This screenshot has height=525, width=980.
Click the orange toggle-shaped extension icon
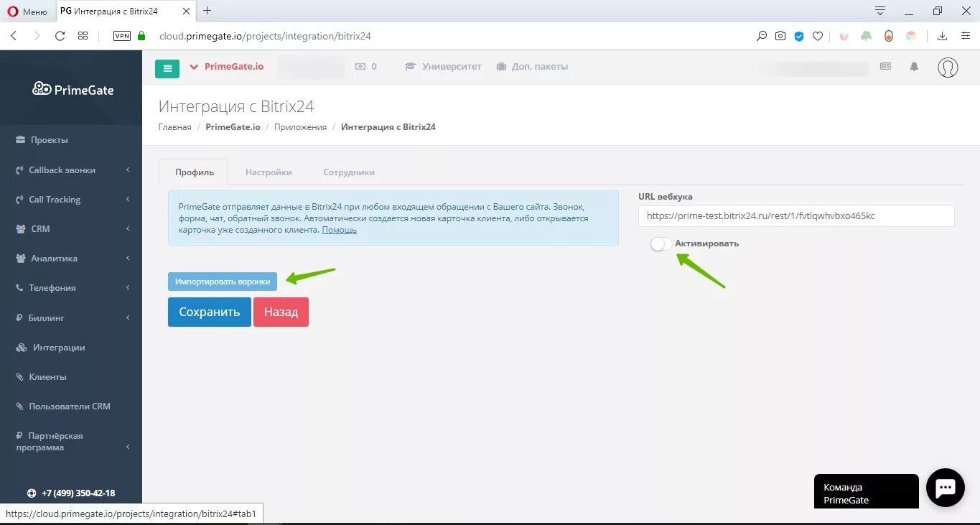[889, 36]
